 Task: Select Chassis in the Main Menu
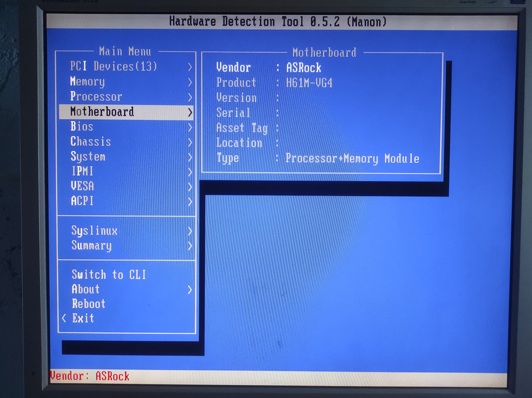coord(91,141)
